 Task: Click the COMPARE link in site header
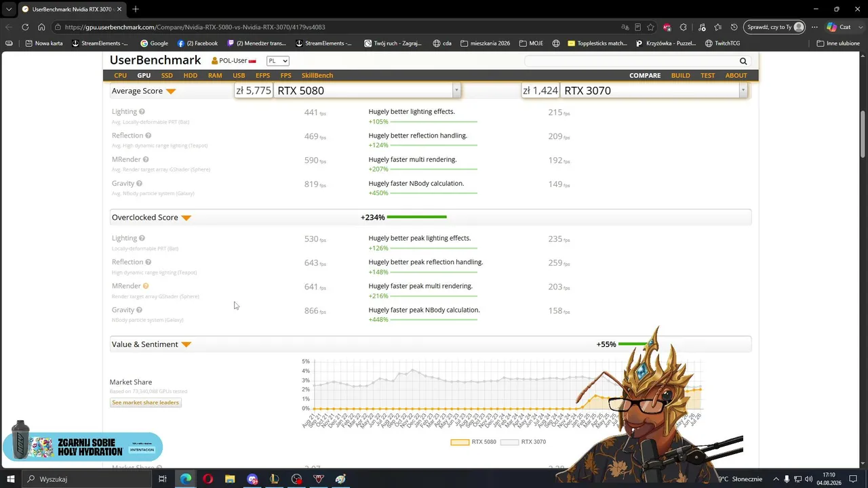pyautogui.click(x=645, y=75)
